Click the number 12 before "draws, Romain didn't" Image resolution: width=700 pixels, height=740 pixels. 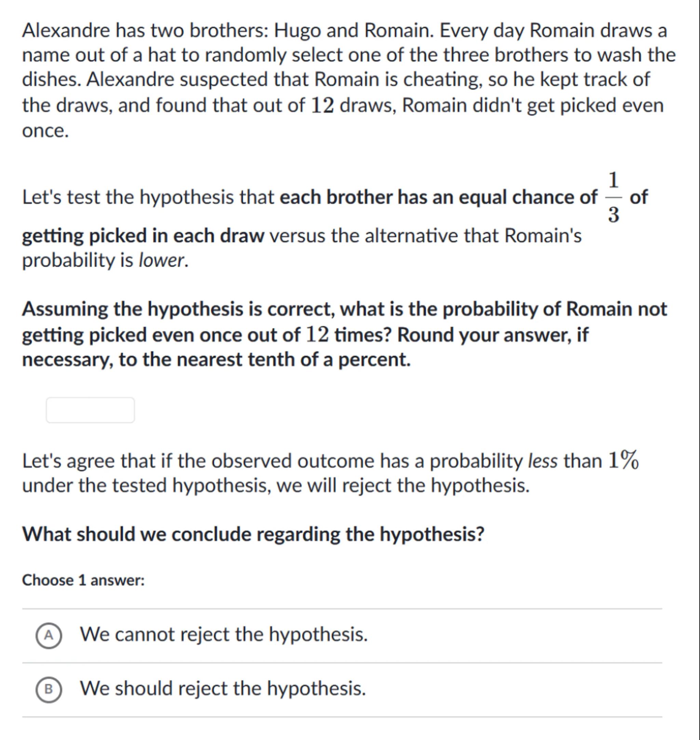tap(322, 106)
